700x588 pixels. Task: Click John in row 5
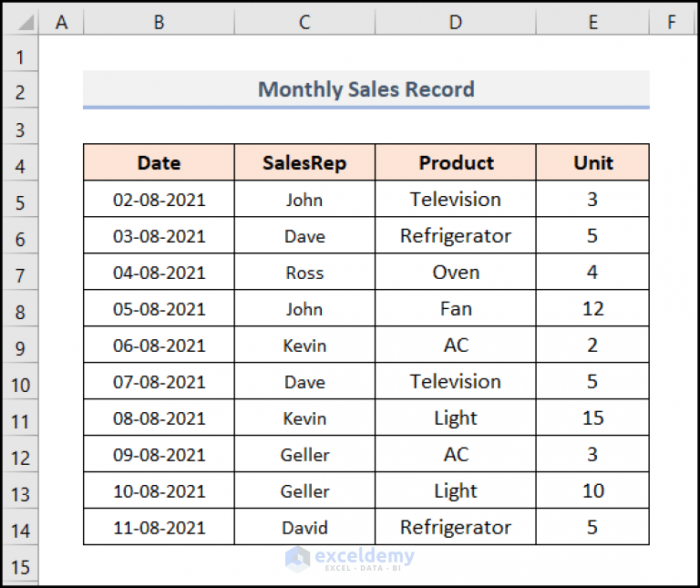pos(304,199)
